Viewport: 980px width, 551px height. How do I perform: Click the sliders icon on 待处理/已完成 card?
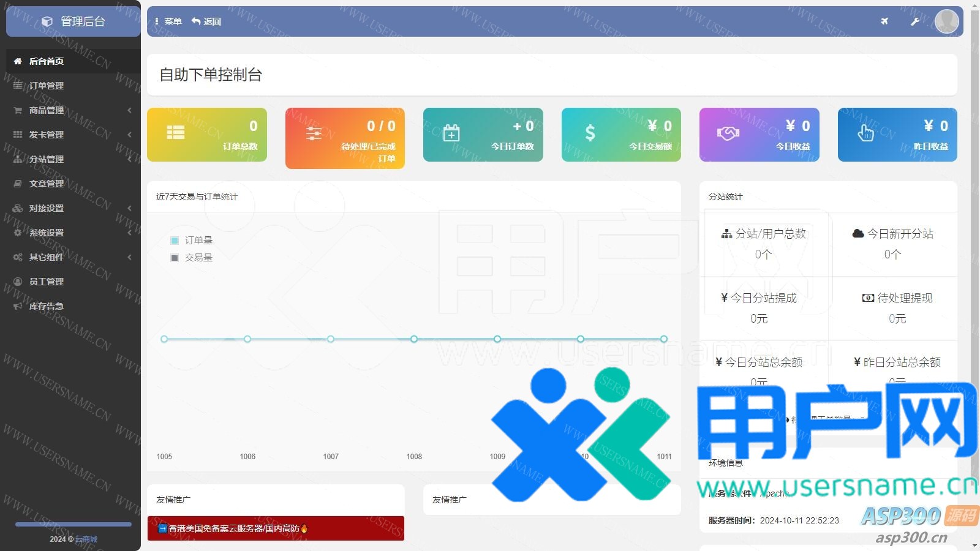point(314,133)
